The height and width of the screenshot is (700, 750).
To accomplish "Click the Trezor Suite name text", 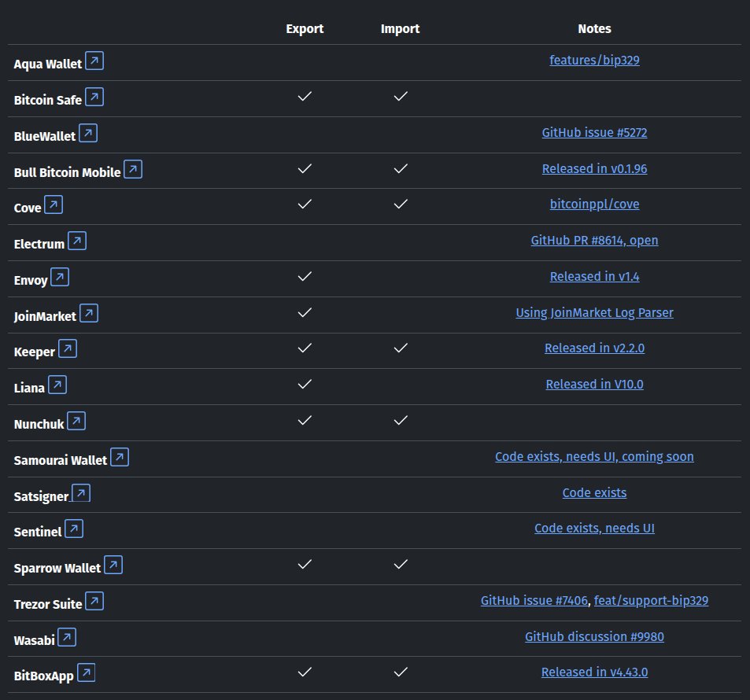I will 48,604.
